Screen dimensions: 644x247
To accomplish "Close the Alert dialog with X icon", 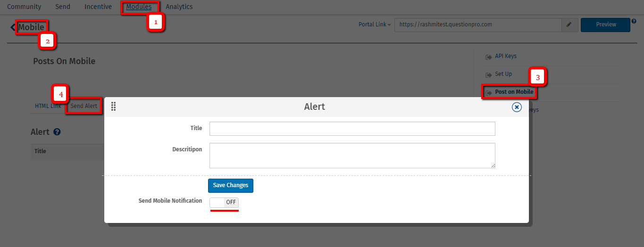I will (517, 107).
